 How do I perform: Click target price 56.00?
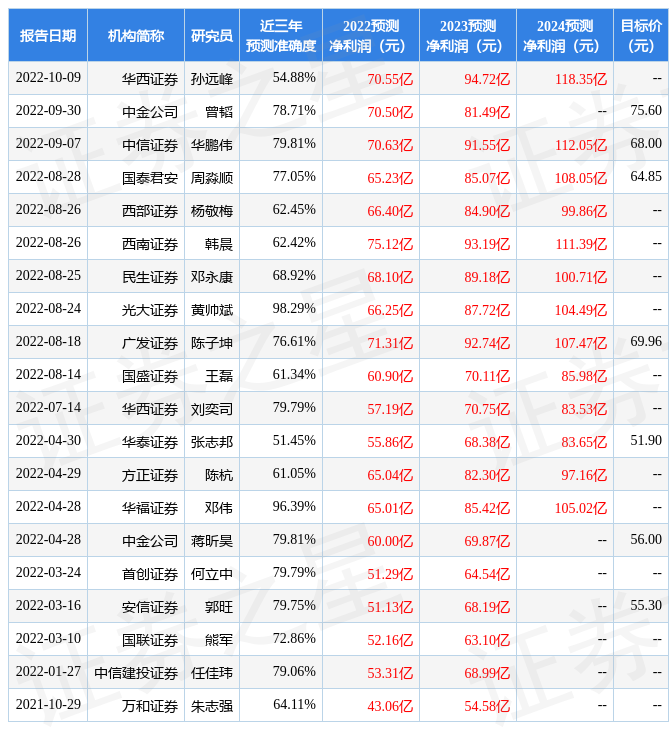click(x=646, y=540)
